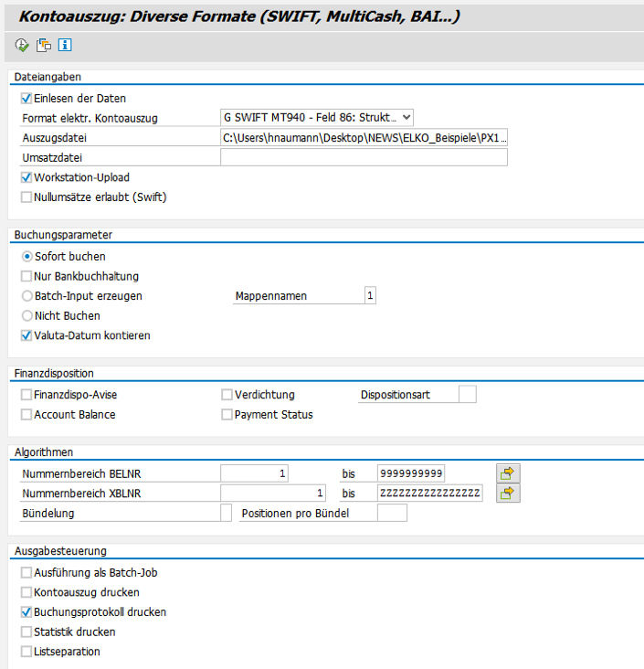
Task: Open multiple selection for Nummernbereich XBLNR
Action: [508, 494]
